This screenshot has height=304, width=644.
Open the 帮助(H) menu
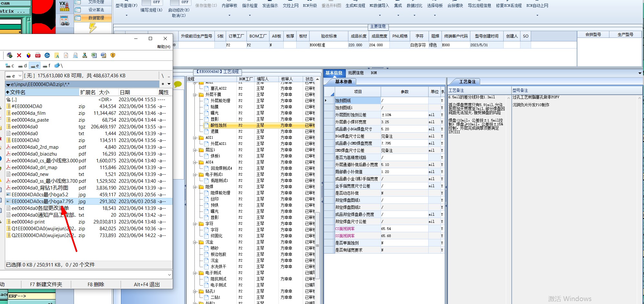click(x=164, y=47)
